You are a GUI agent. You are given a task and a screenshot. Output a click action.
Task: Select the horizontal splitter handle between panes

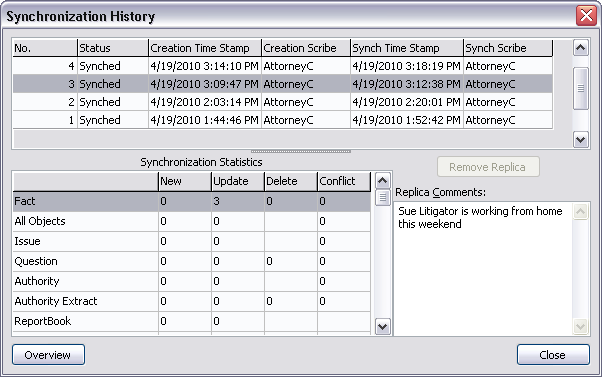pyautogui.click(x=301, y=151)
